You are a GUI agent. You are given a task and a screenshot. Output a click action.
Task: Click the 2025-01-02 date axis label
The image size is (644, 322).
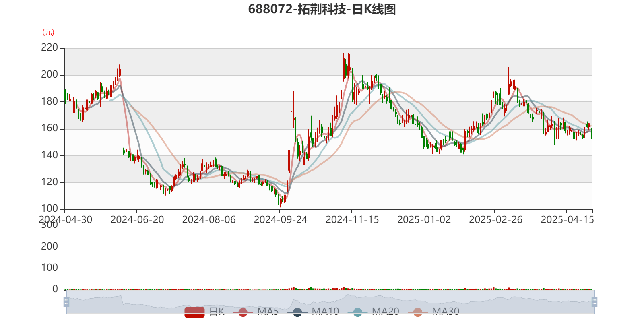[x=424, y=220]
